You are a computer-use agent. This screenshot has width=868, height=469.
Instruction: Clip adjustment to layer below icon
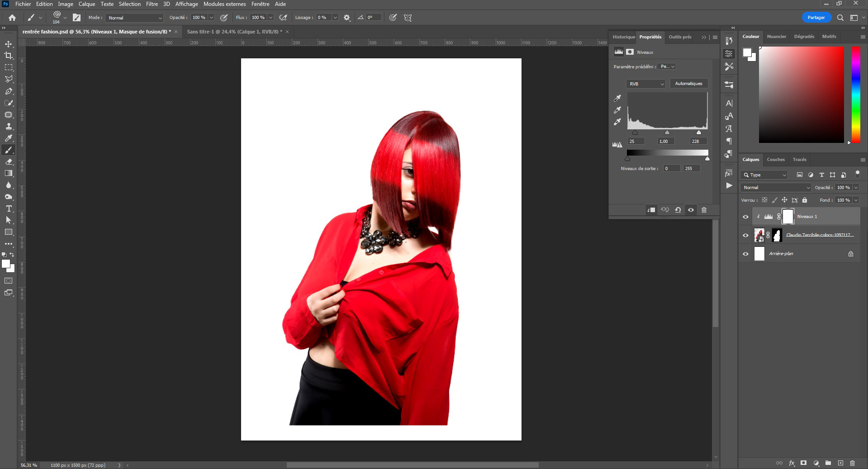coord(651,210)
